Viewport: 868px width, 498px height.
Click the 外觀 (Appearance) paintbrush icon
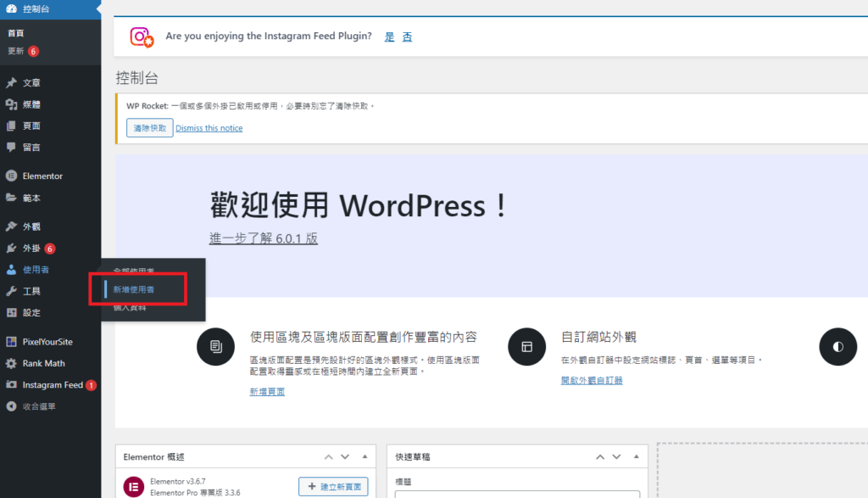click(11, 227)
